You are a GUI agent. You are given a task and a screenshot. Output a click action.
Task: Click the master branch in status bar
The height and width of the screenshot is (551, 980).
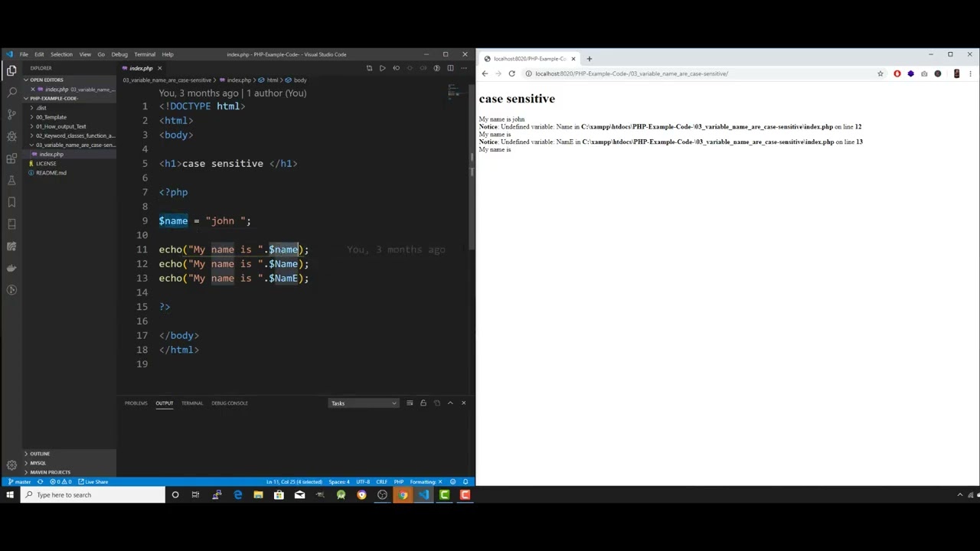(x=19, y=482)
